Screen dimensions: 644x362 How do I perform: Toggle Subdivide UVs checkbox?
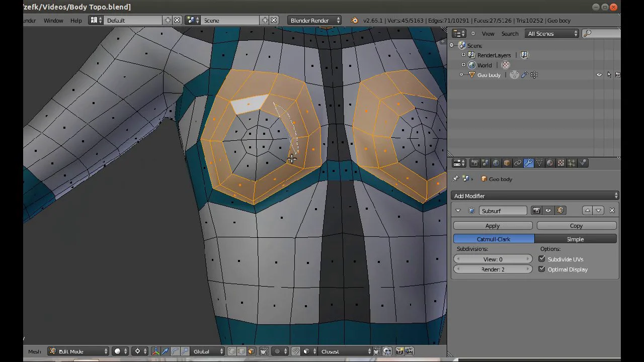[x=542, y=259]
